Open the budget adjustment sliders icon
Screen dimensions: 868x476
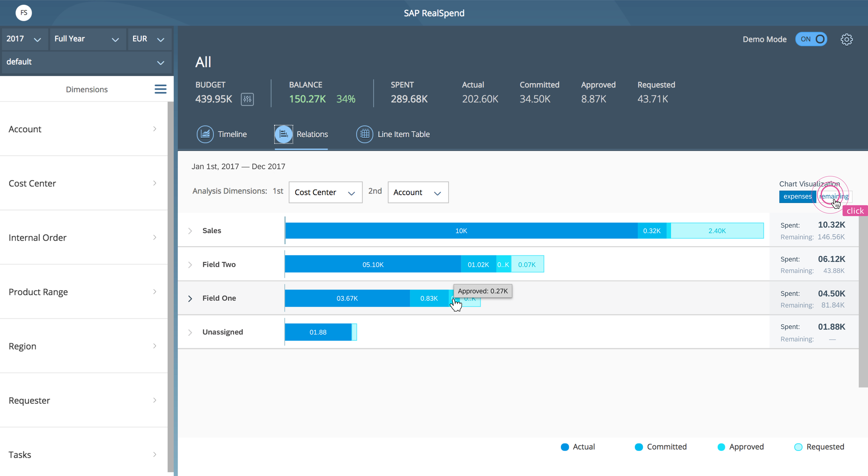[x=247, y=99]
